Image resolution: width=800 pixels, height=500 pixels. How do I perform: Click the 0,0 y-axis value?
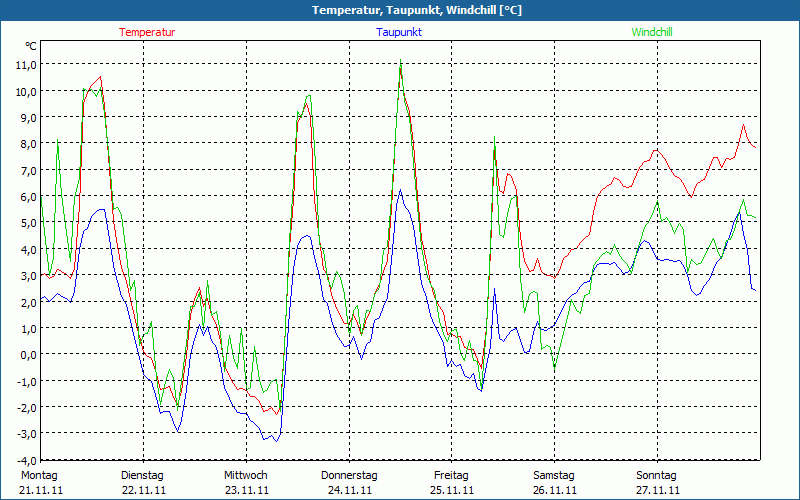(x=29, y=355)
